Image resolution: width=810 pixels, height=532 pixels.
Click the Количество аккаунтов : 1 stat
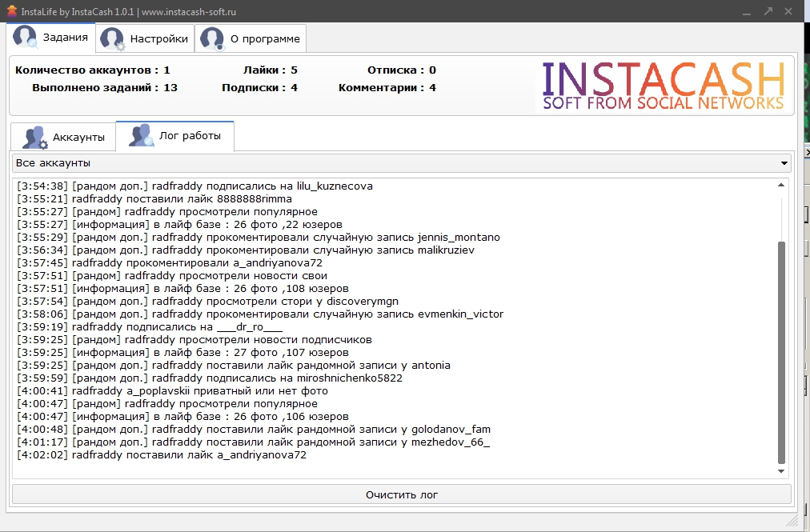(93, 70)
